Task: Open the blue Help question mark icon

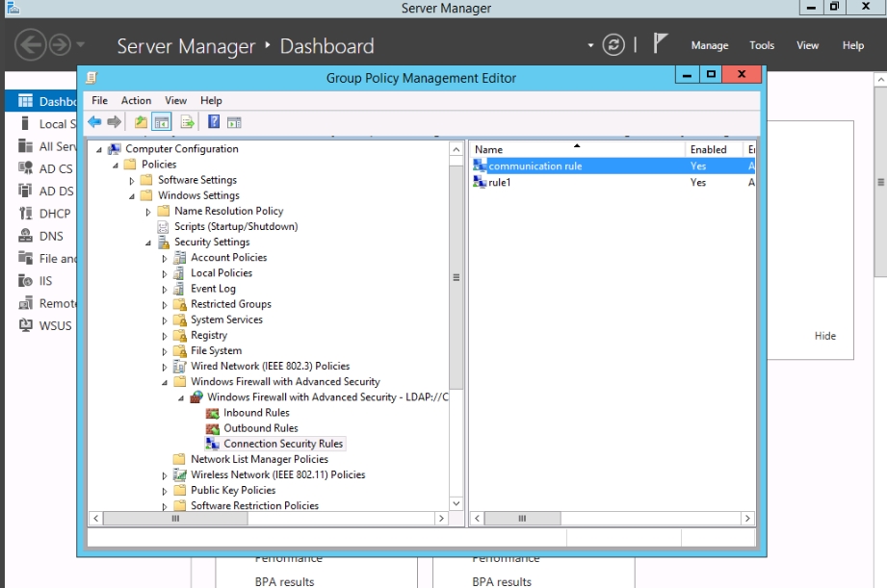Action: click(214, 121)
